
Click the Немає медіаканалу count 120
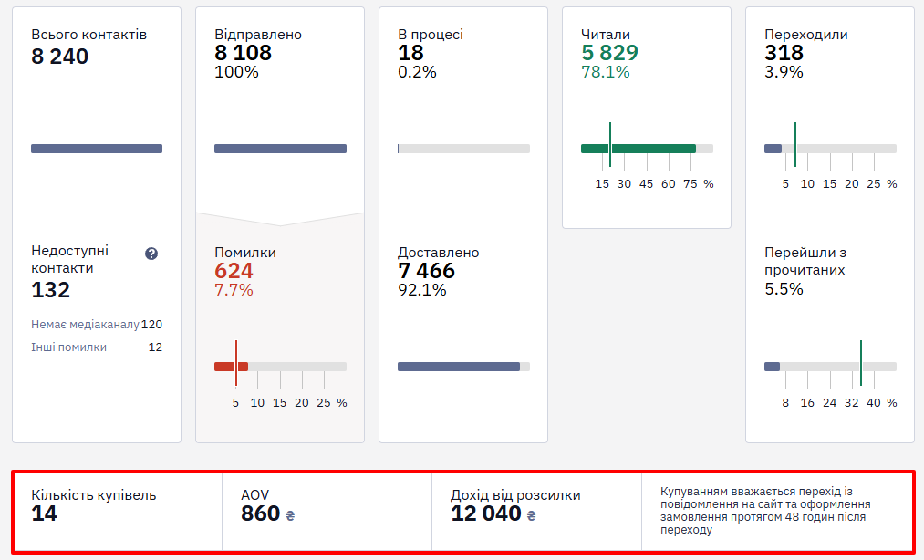151,325
